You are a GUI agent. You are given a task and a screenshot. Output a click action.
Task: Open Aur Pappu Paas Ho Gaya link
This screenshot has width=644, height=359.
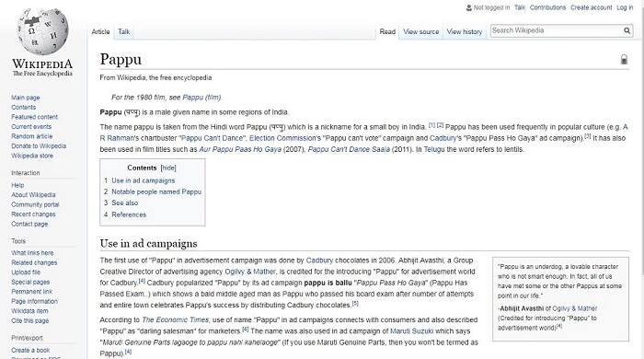pos(240,149)
